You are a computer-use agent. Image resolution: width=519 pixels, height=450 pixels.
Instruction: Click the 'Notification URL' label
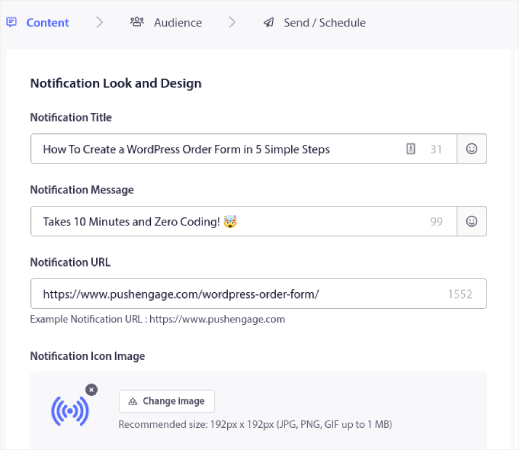pos(70,262)
